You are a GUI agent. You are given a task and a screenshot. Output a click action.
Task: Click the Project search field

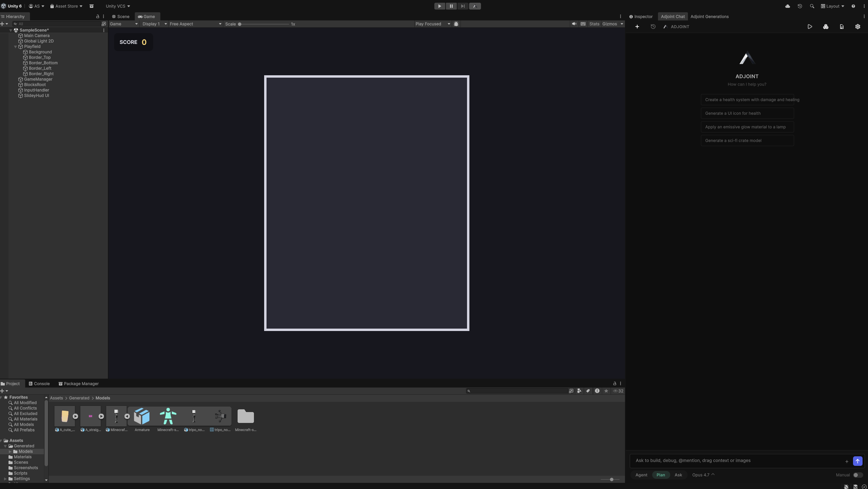(x=517, y=391)
